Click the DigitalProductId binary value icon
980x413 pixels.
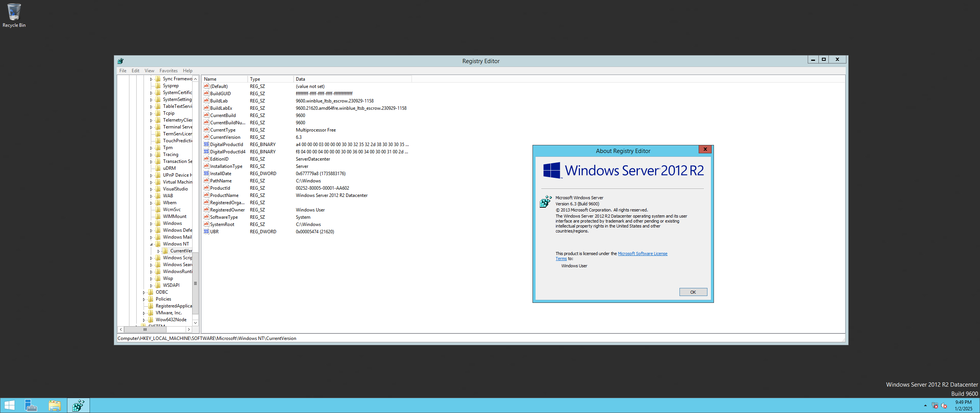pyautogui.click(x=206, y=144)
